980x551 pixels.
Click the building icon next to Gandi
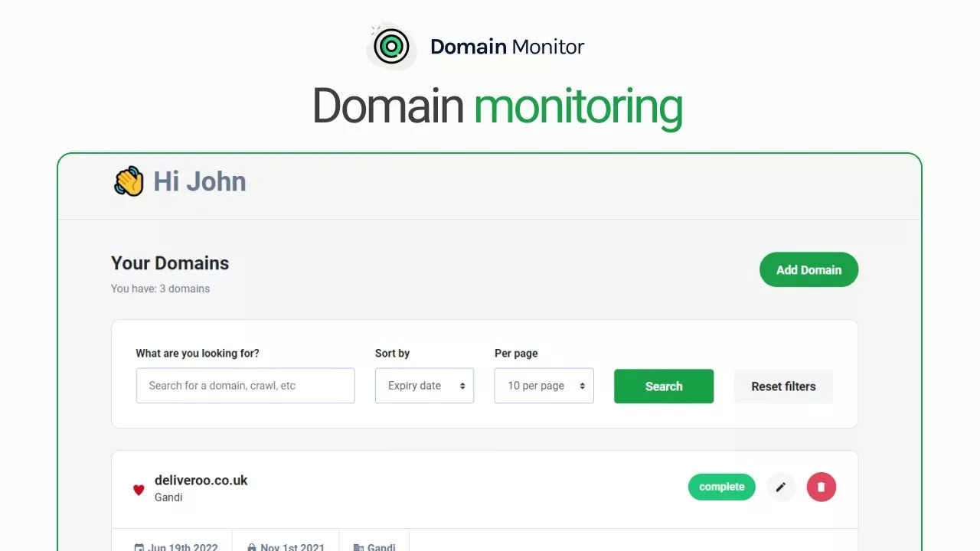coord(358,547)
